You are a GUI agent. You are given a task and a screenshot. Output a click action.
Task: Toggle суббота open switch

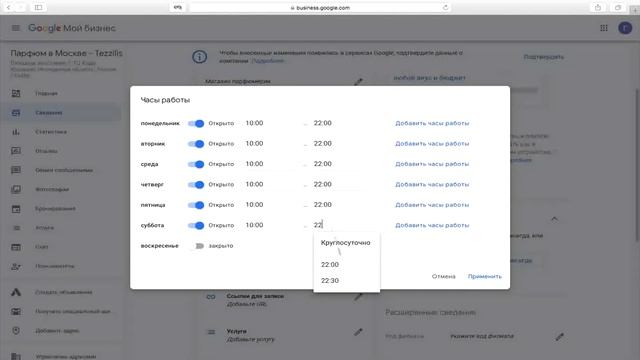(196, 225)
